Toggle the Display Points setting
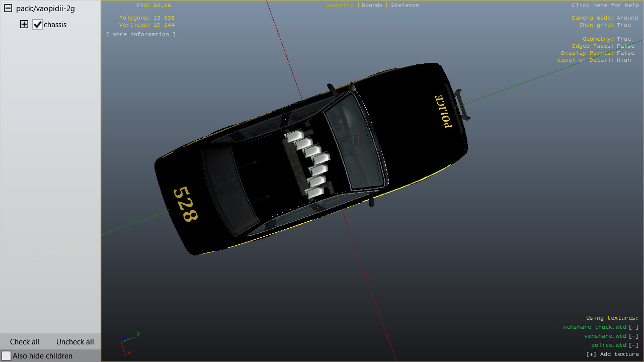Screen dimensions: 644x362 pos(625,53)
